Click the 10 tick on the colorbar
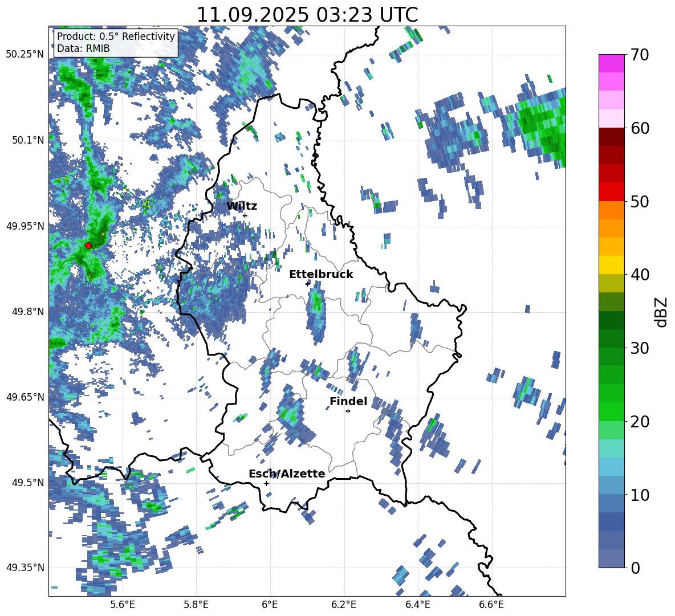The height and width of the screenshot is (616, 675). point(640,495)
